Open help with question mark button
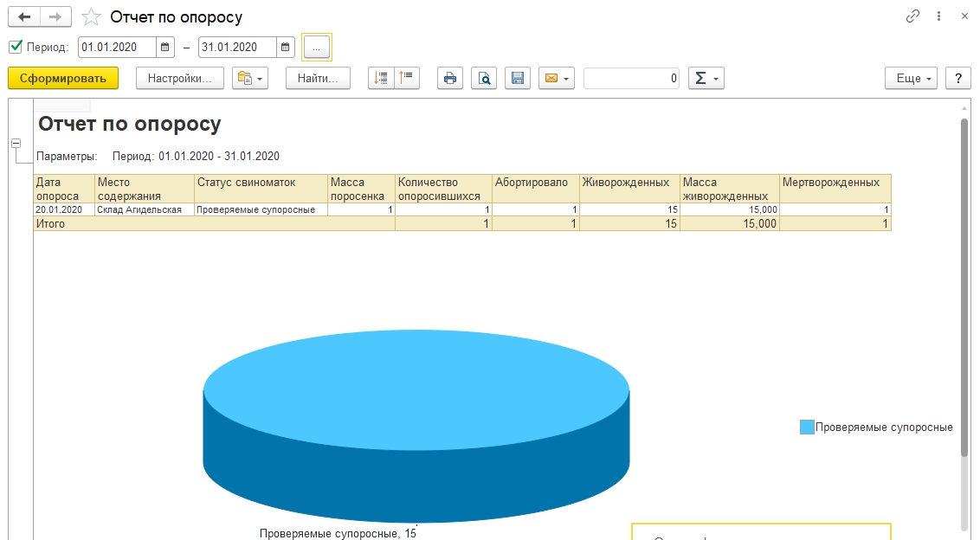 [958, 78]
